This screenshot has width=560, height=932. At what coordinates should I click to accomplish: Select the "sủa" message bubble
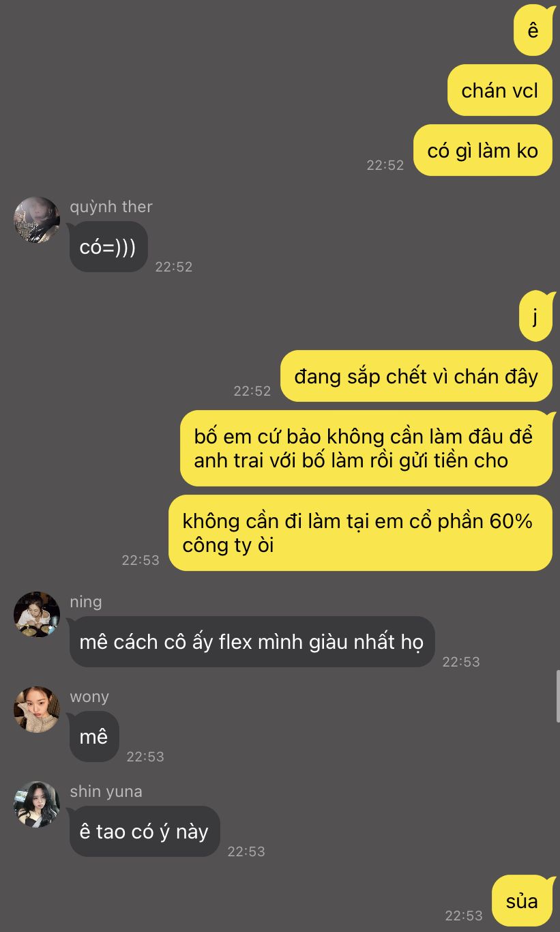point(522,901)
